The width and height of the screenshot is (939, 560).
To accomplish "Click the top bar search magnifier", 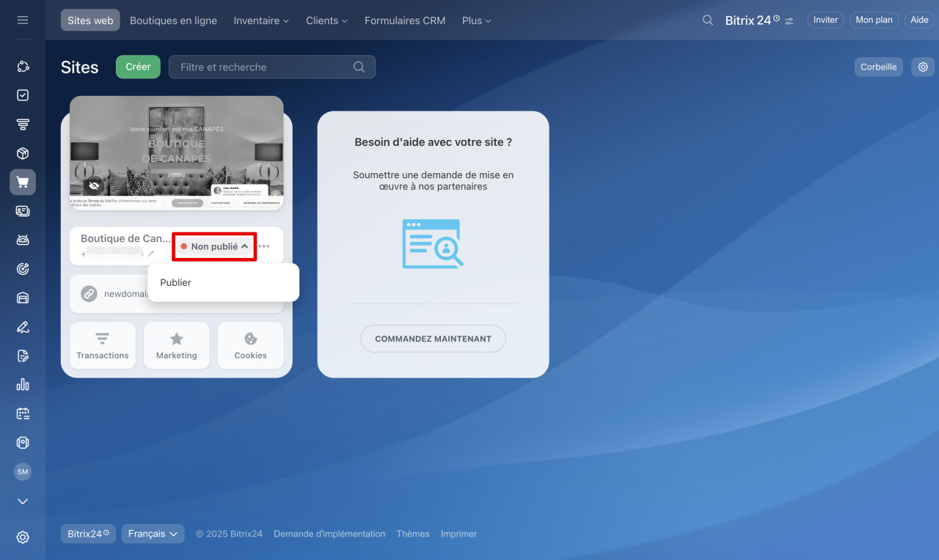I will click(708, 21).
